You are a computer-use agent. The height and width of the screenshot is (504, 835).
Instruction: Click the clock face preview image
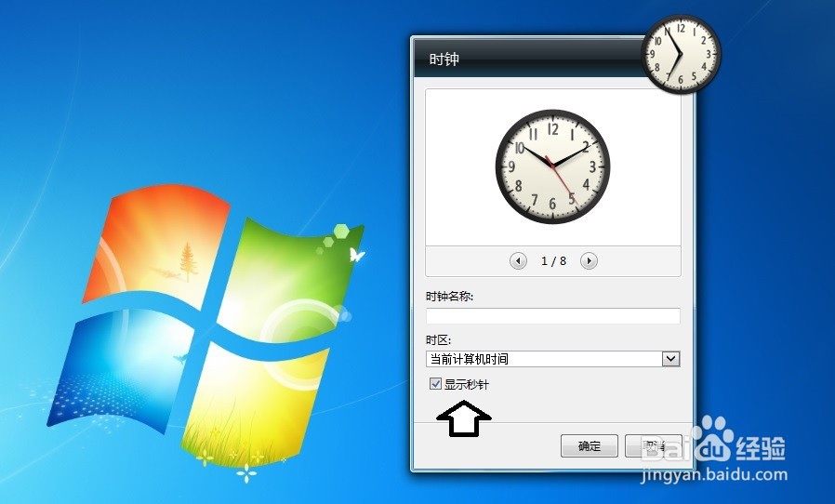pos(552,166)
